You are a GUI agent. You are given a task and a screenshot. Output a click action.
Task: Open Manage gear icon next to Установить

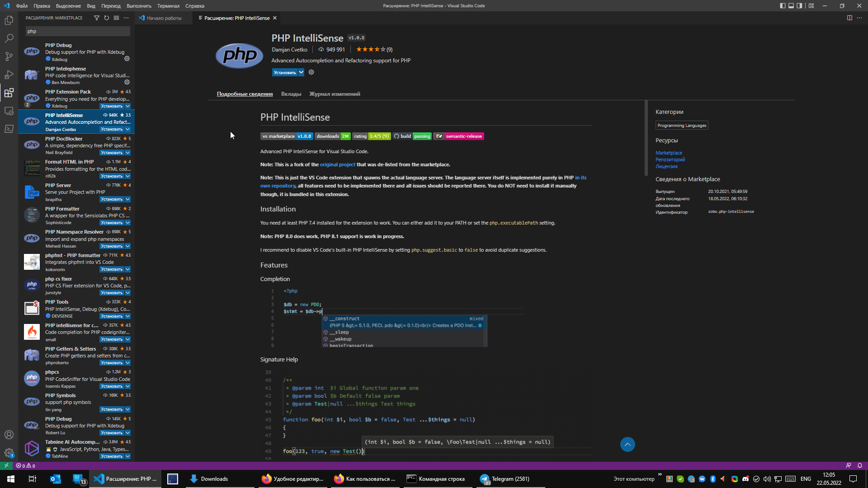311,72
